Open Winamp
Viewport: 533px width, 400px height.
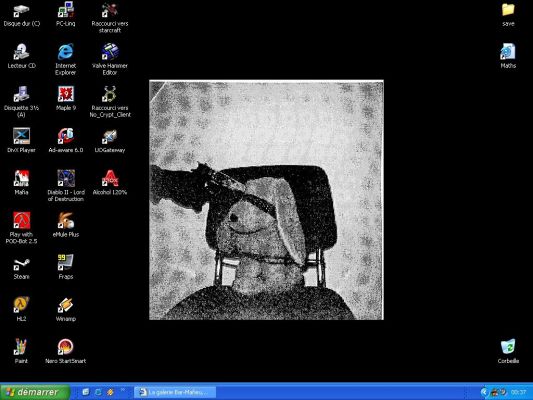pyautogui.click(x=66, y=309)
